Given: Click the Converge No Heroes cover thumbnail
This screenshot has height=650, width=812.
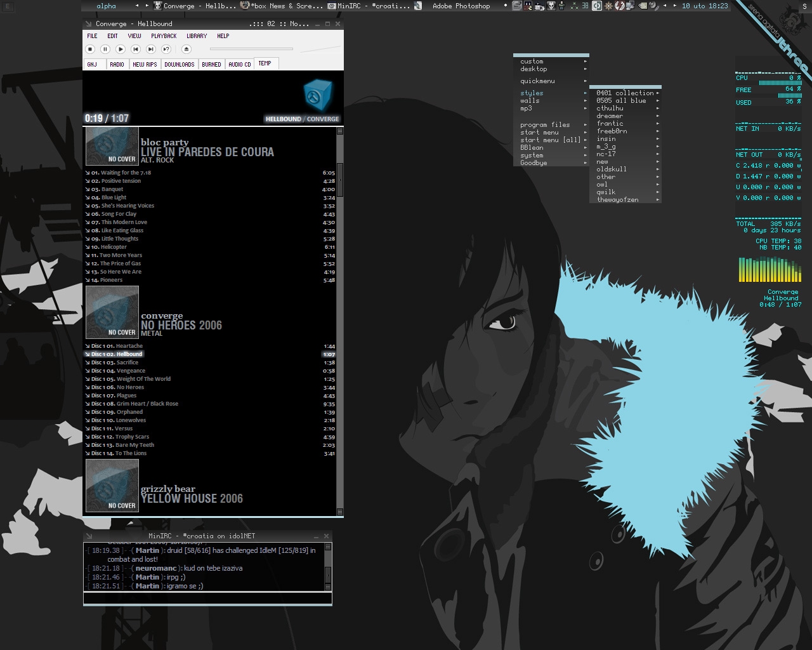Looking at the screenshot, I should [x=112, y=312].
